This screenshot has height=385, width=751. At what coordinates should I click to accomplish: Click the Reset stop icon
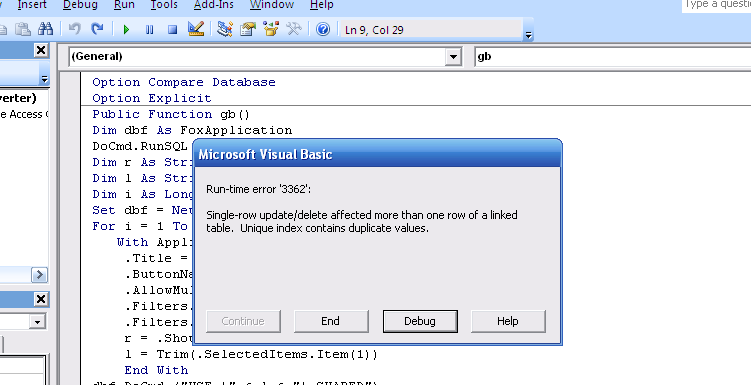click(x=172, y=30)
